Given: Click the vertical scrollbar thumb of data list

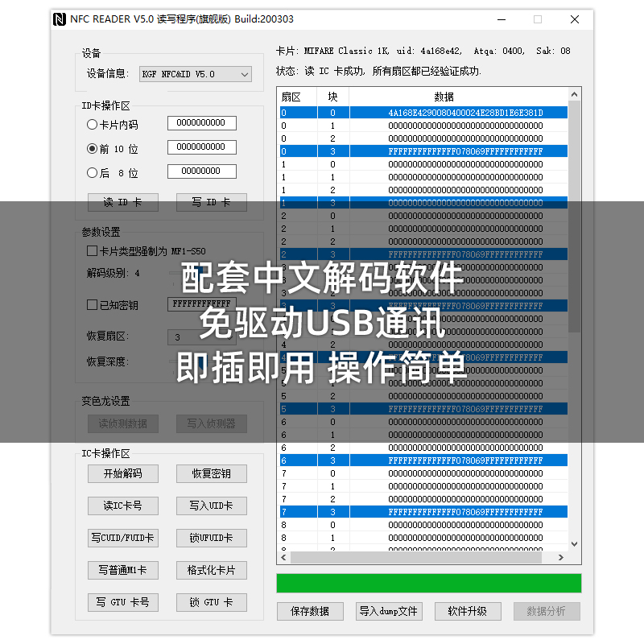Looking at the screenshot, I should [575, 217].
